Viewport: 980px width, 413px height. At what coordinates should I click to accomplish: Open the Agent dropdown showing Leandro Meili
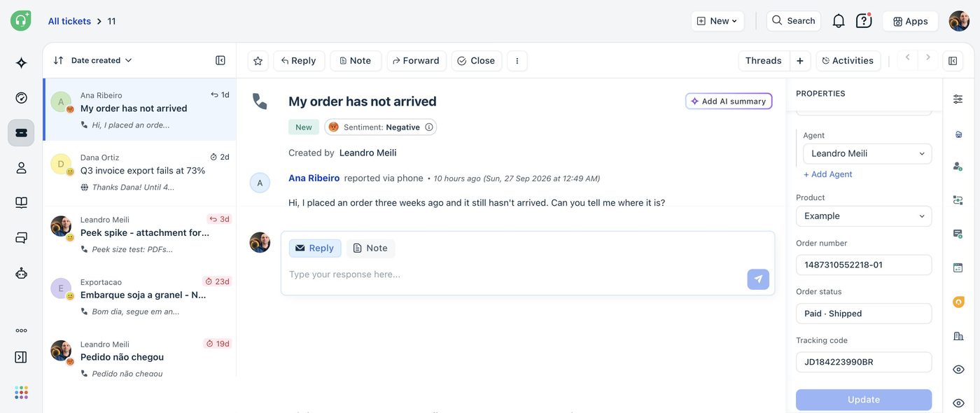[x=867, y=153]
